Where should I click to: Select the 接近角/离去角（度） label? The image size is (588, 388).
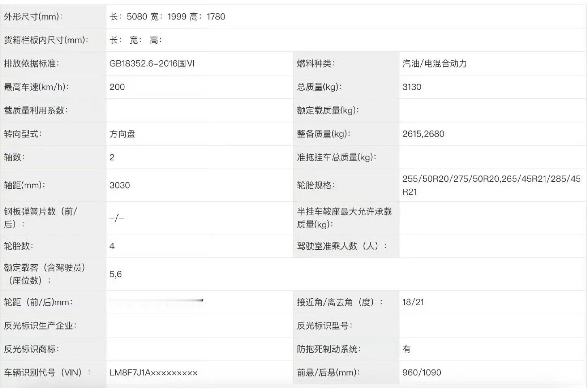tap(340, 302)
